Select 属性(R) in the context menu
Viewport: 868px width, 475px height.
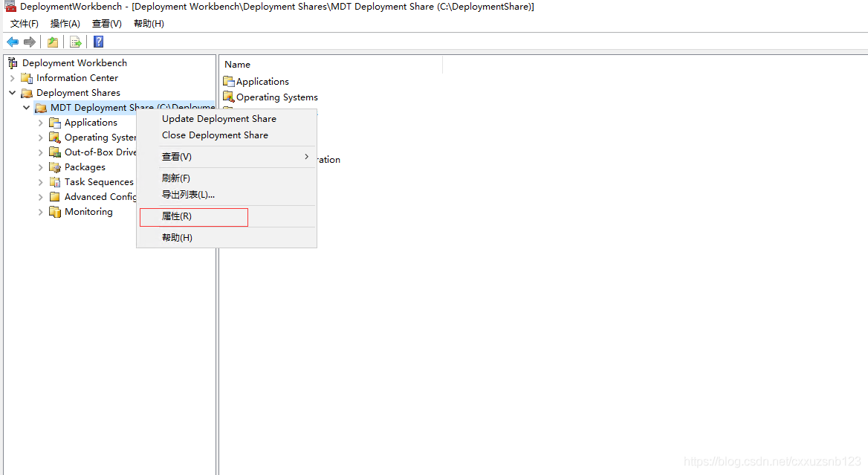tap(227, 216)
